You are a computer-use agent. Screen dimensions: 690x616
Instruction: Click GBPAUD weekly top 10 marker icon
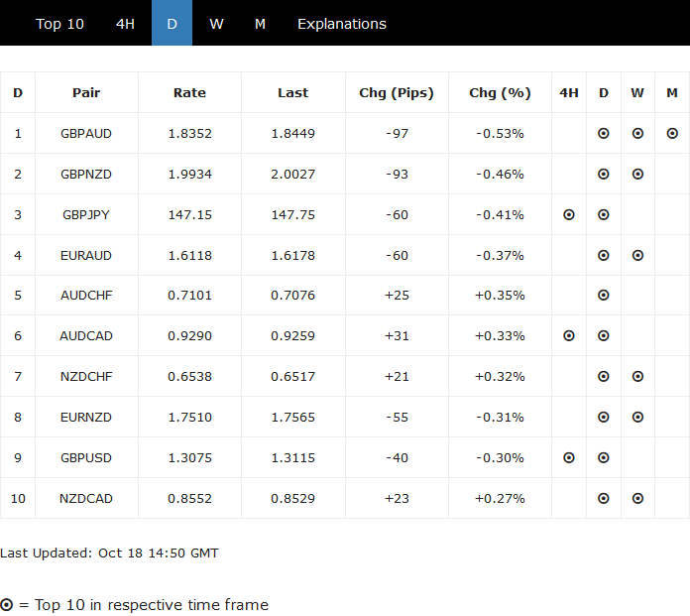pyautogui.click(x=637, y=133)
